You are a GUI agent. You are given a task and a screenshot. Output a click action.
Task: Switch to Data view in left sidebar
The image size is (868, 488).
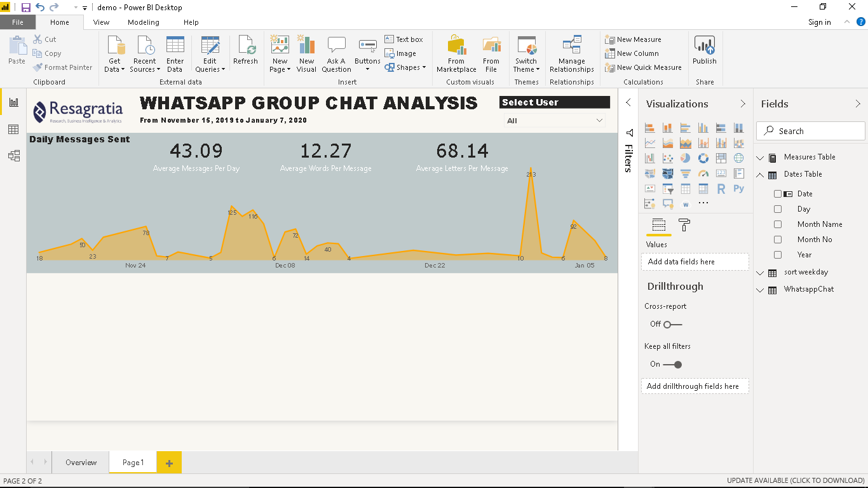pos(13,130)
